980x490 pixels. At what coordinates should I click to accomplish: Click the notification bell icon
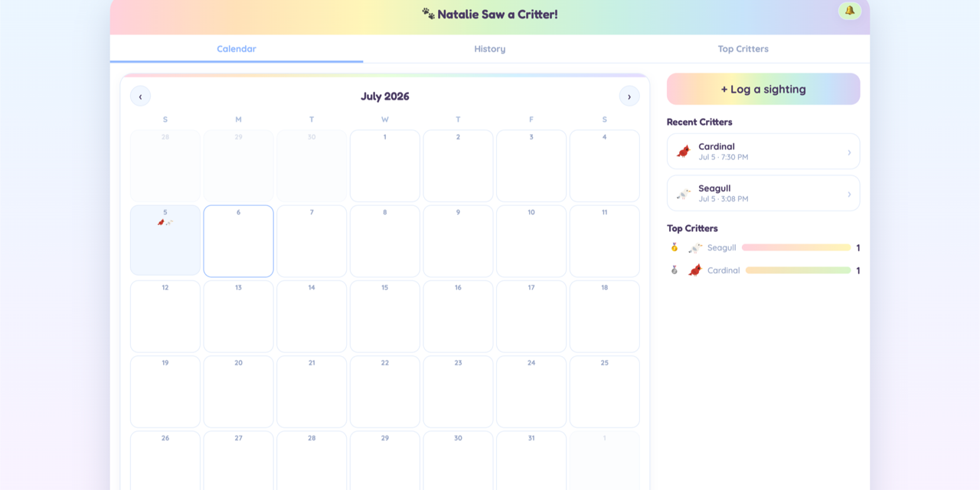[849, 11]
